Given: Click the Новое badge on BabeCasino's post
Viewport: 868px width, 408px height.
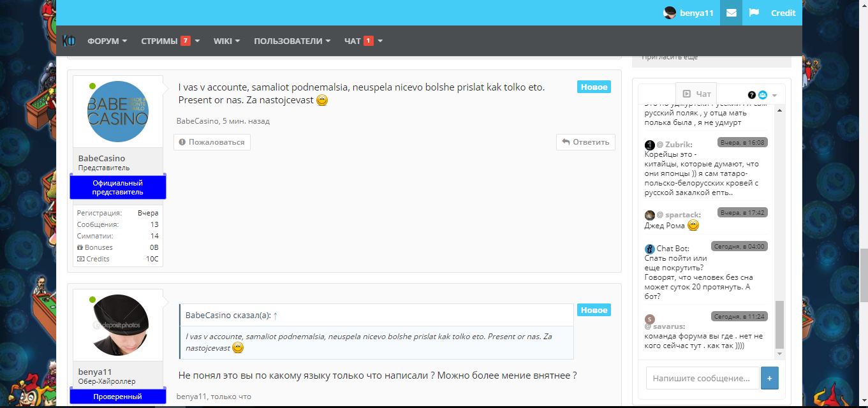Looking at the screenshot, I should (x=593, y=86).
